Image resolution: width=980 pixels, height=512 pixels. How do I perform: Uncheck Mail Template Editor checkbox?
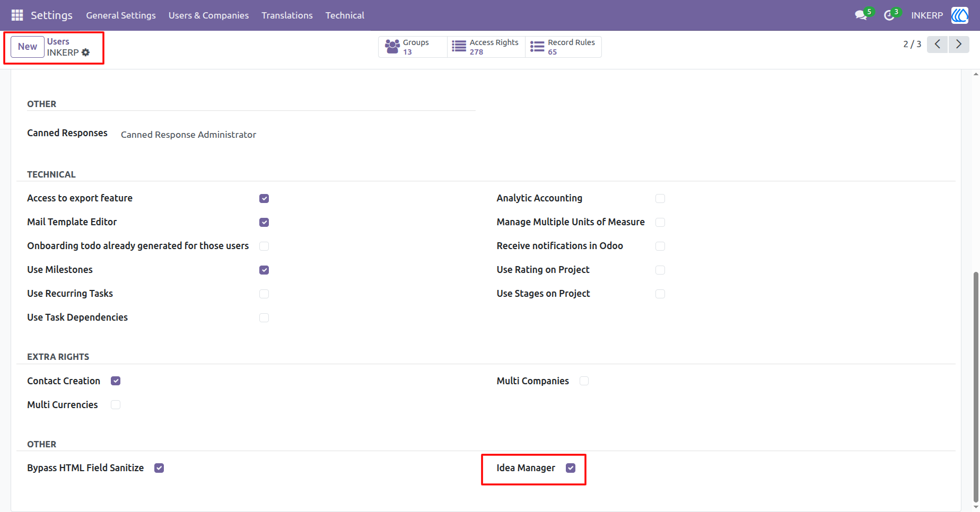(x=264, y=222)
